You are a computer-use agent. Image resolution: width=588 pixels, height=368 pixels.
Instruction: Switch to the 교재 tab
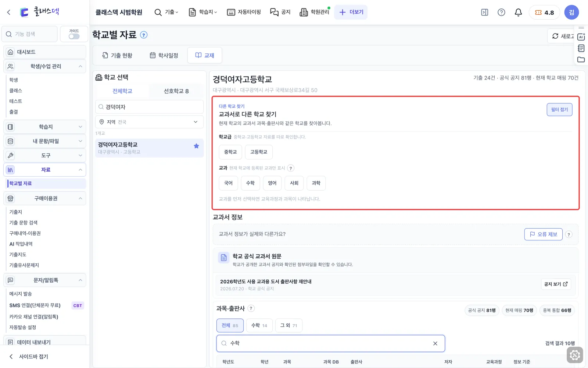(x=205, y=55)
